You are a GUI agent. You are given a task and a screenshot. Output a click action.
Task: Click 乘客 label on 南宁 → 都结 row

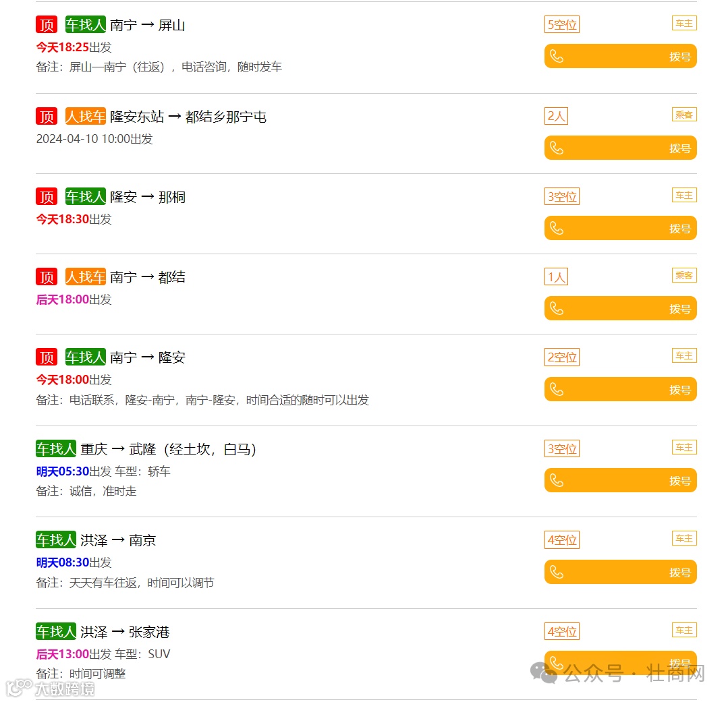pyautogui.click(x=684, y=275)
